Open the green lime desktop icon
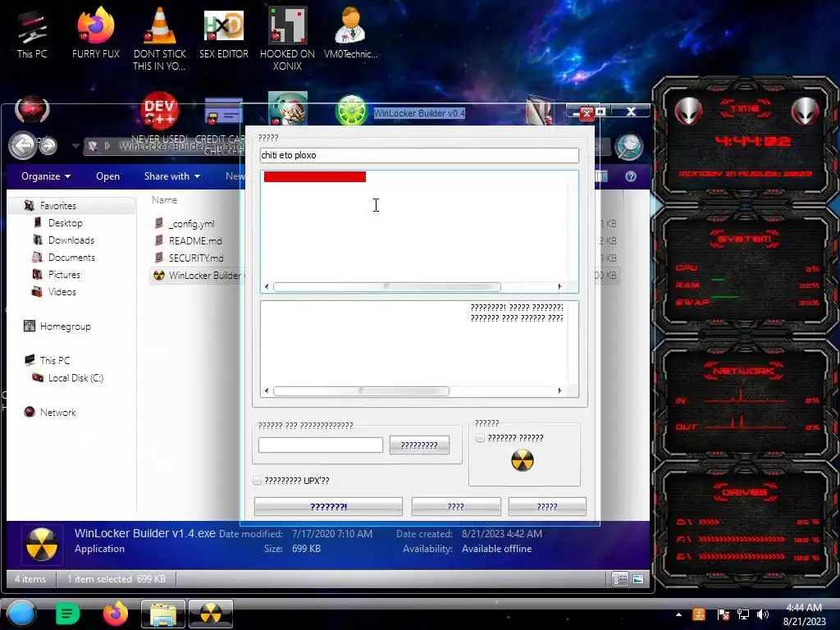This screenshot has height=630, width=840. coord(351,111)
